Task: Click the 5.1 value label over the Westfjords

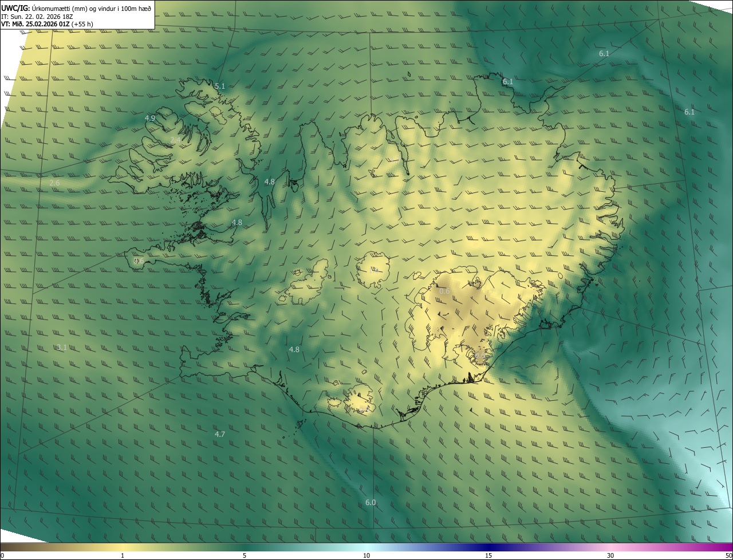Action: (x=220, y=86)
